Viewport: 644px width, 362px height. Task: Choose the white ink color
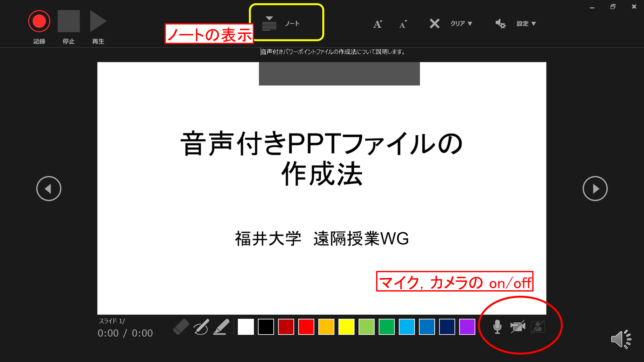246,327
